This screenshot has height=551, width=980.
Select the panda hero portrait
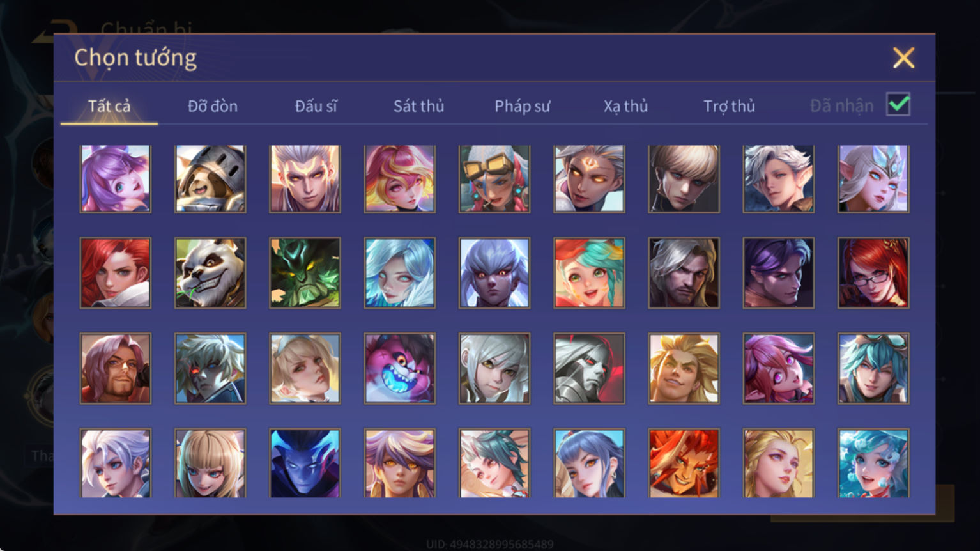tap(210, 273)
